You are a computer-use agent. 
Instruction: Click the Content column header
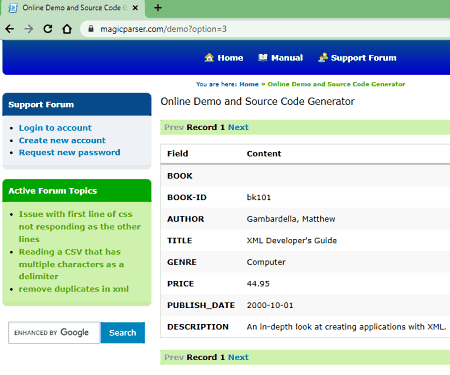click(264, 154)
